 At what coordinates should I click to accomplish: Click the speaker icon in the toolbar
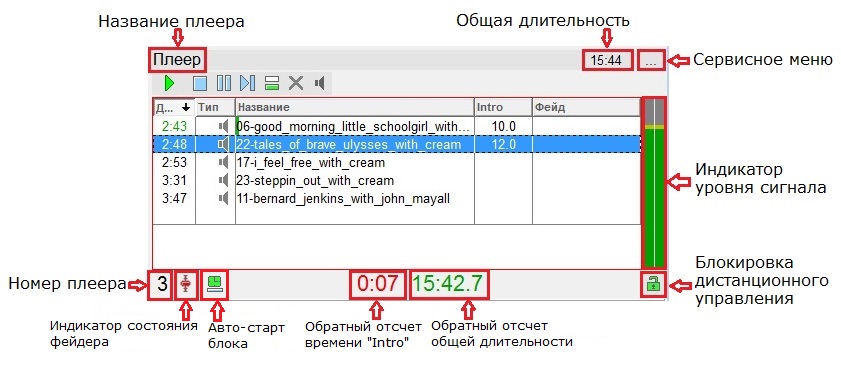click(320, 83)
